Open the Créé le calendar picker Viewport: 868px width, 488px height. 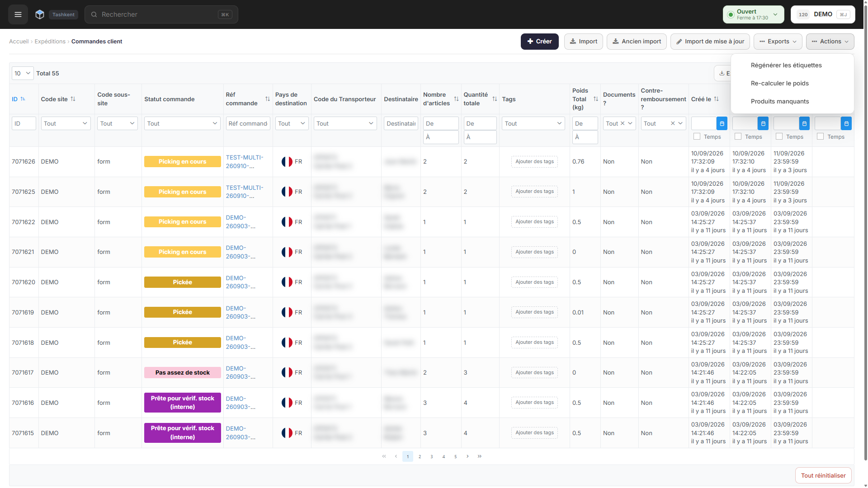(x=722, y=123)
